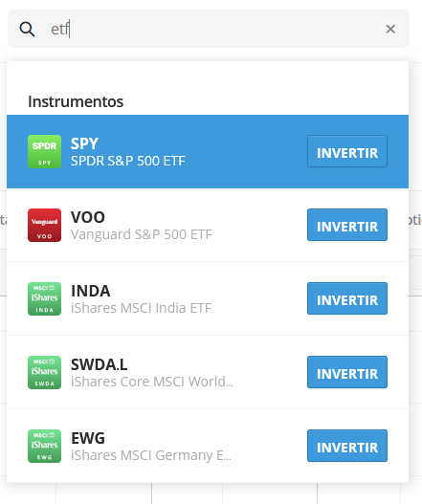Click into the search box containing 'etf'
The image size is (422, 504).
pos(209,29)
